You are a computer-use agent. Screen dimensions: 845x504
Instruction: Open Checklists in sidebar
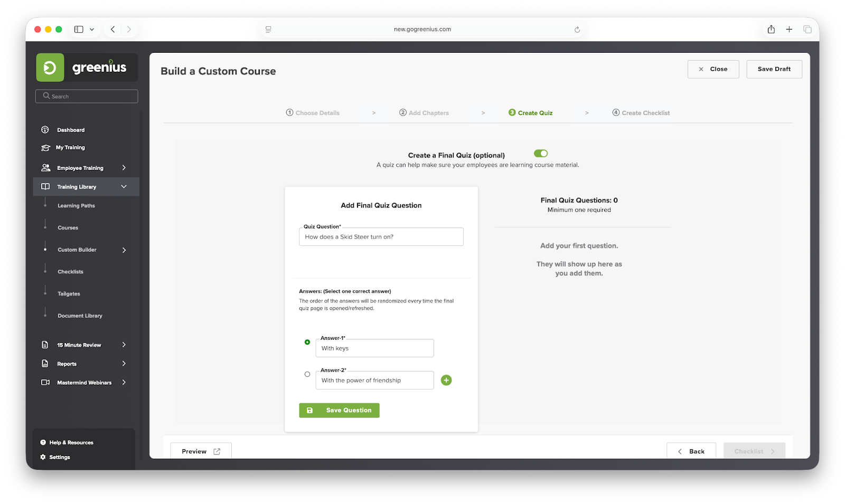[71, 272]
